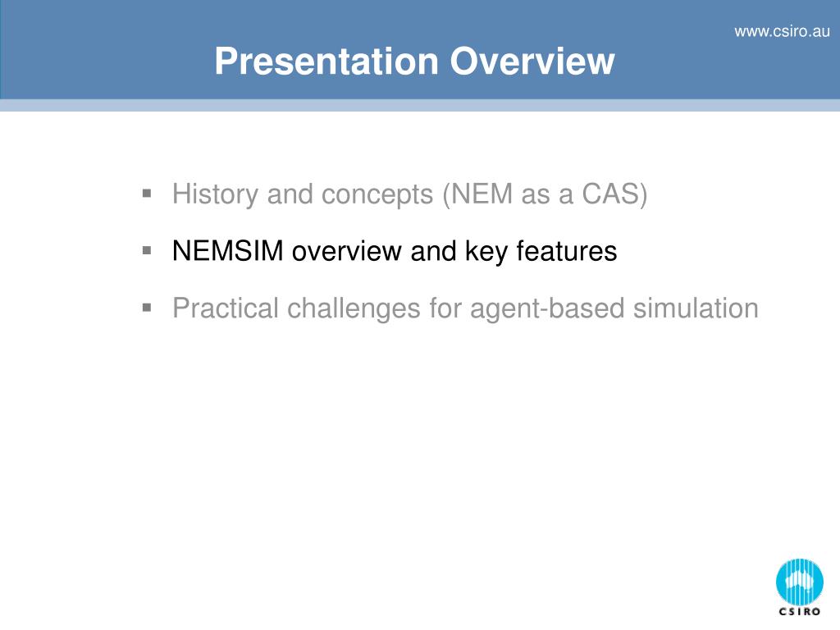
Task: Click the History and concepts bullet text
Action: [409, 194]
